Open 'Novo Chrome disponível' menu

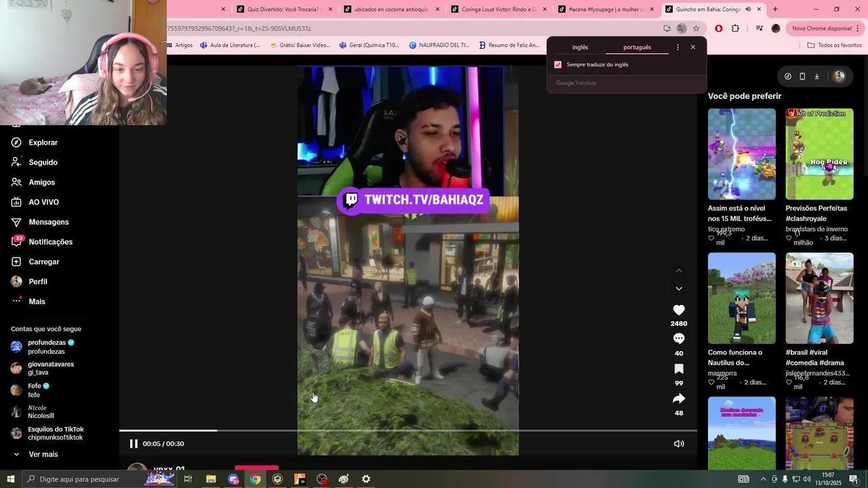[825, 28]
